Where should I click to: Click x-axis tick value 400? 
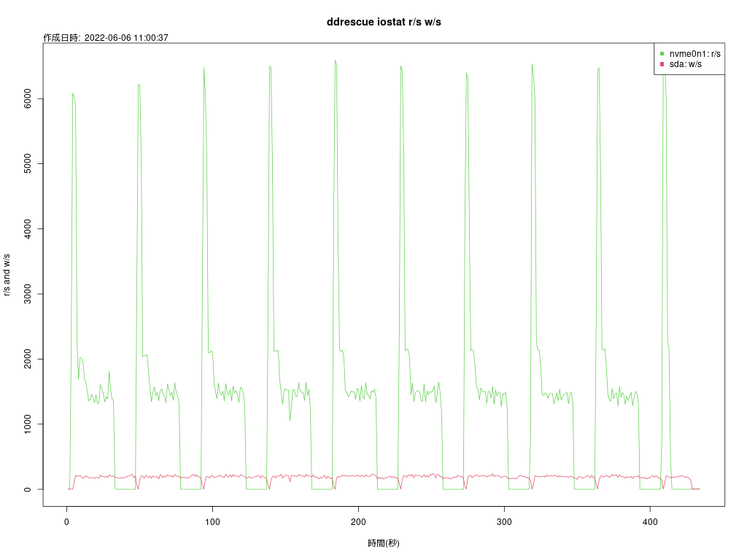tap(650, 522)
